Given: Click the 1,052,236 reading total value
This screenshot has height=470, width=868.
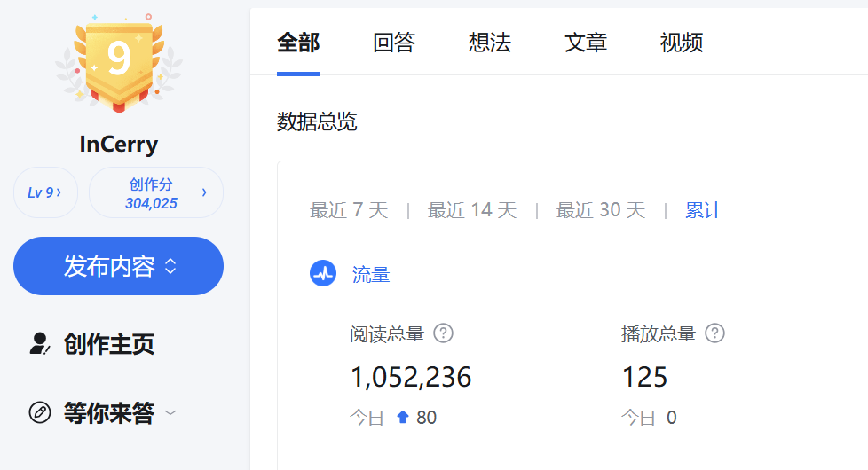Looking at the screenshot, I should click(411, 377).
